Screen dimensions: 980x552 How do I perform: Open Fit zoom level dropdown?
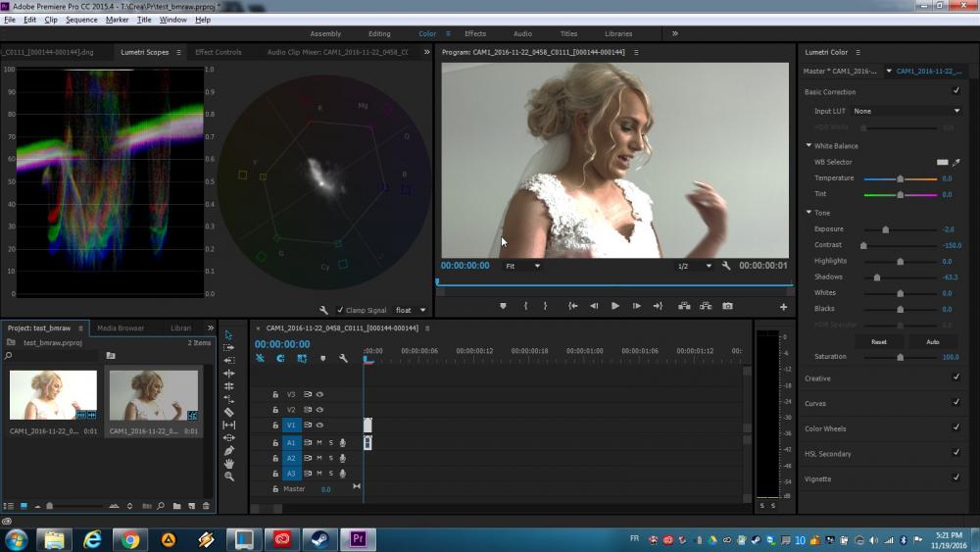[x=522, y=267]
